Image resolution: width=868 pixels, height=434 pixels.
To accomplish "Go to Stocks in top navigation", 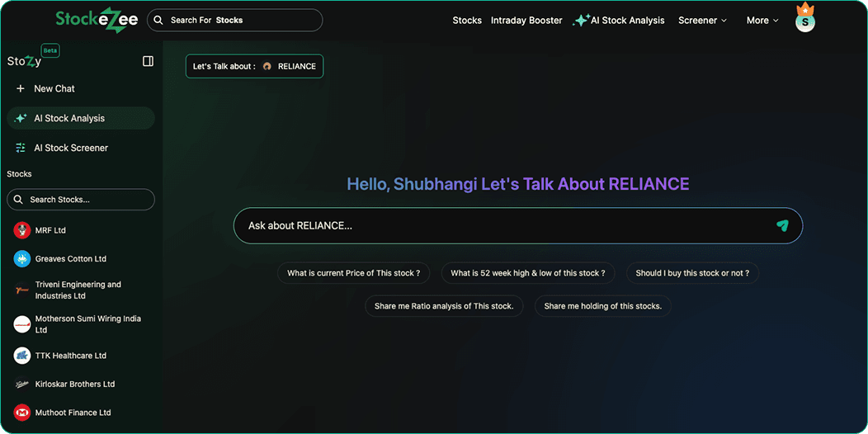I will [467, 21].
